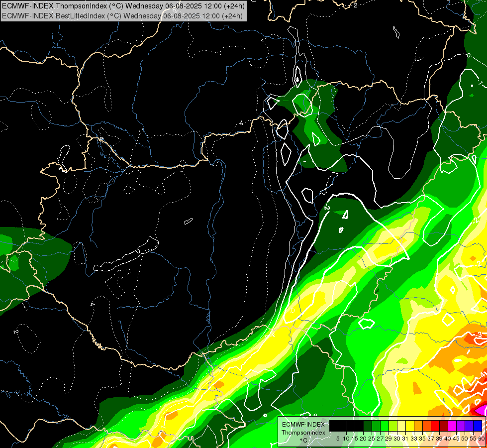
Task: Click the °C unit label in legend
Action: [303, 441]
